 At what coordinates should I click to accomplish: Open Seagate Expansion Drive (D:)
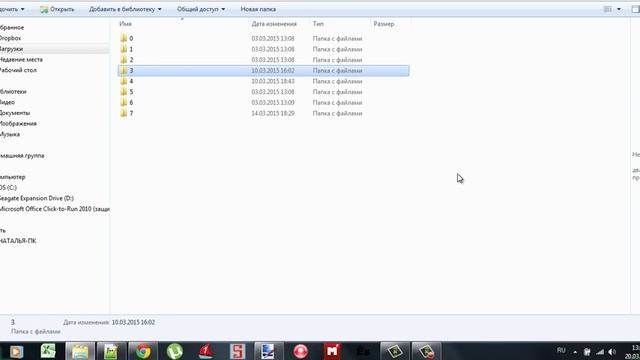pos(37,198)
